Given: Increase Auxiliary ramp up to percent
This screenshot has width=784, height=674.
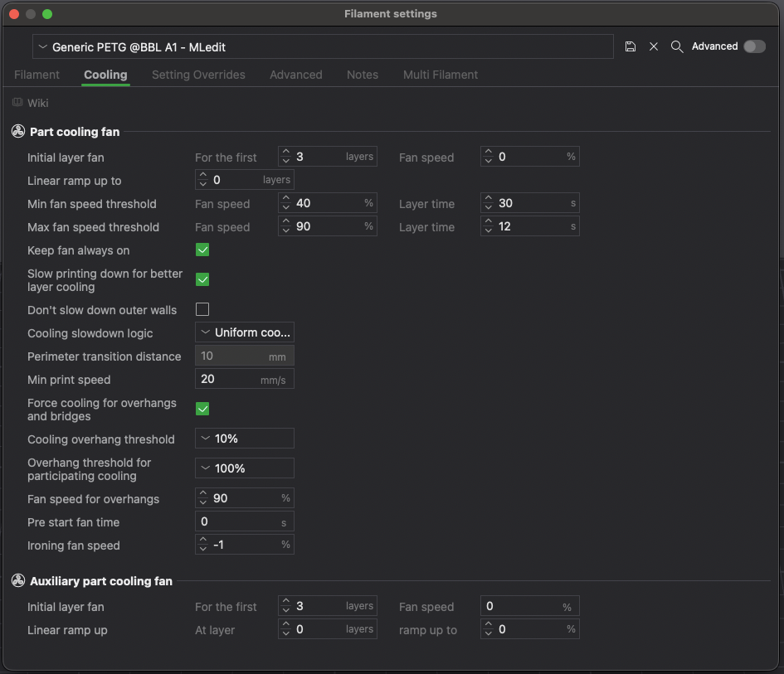Looking at the screenshot, I should pyautogui.click(x=489, y=624).
